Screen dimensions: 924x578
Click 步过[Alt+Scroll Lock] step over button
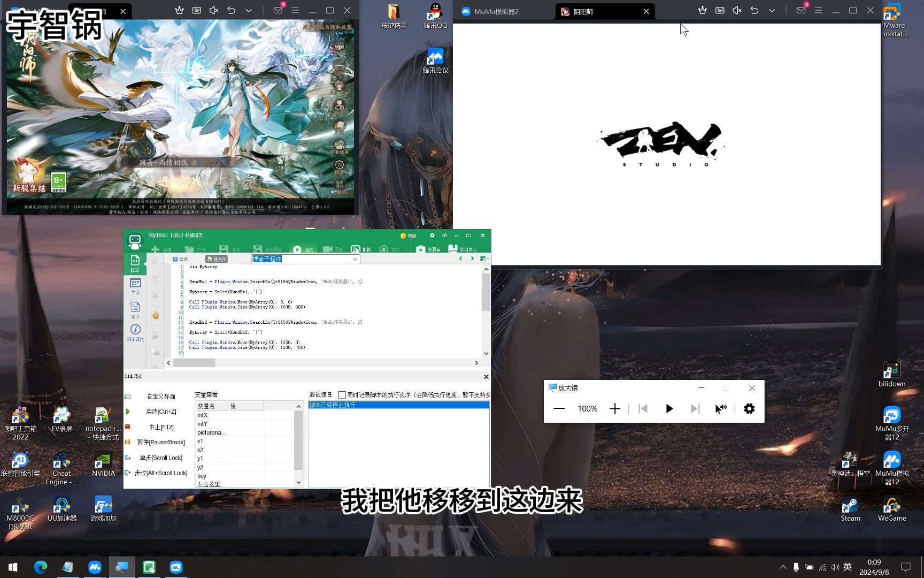click(x=161, y=473)
